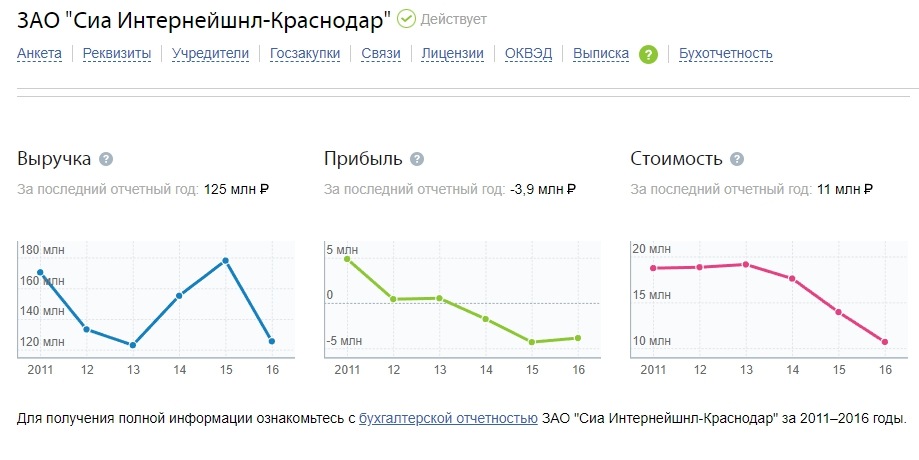
Task: Select the 2016 point on the Стоимость chart
Action: point(885,342)
